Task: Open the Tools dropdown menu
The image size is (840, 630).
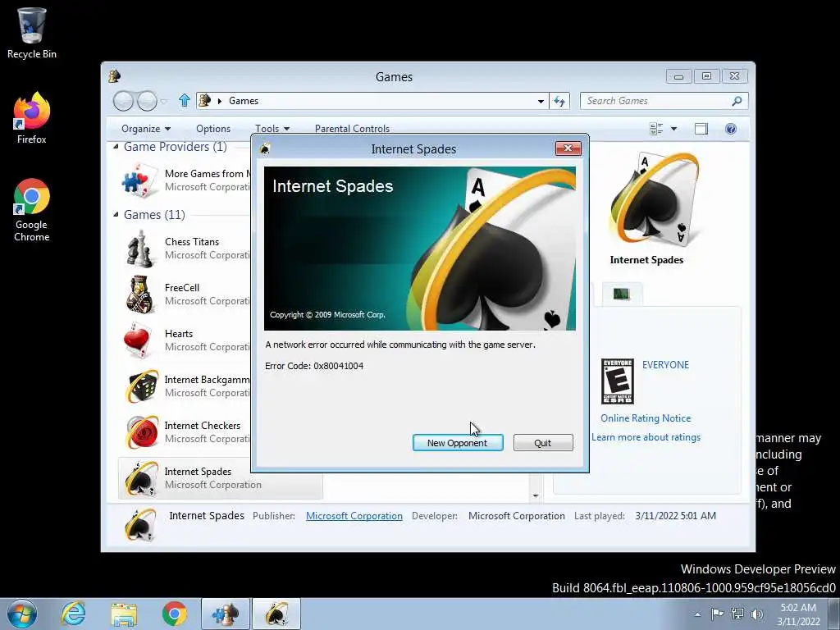Action: pyautogui.click(x=272, y=129)
